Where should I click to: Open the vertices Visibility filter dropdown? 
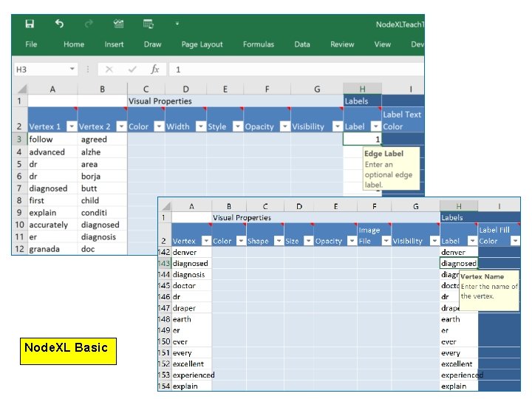(434, 241)
